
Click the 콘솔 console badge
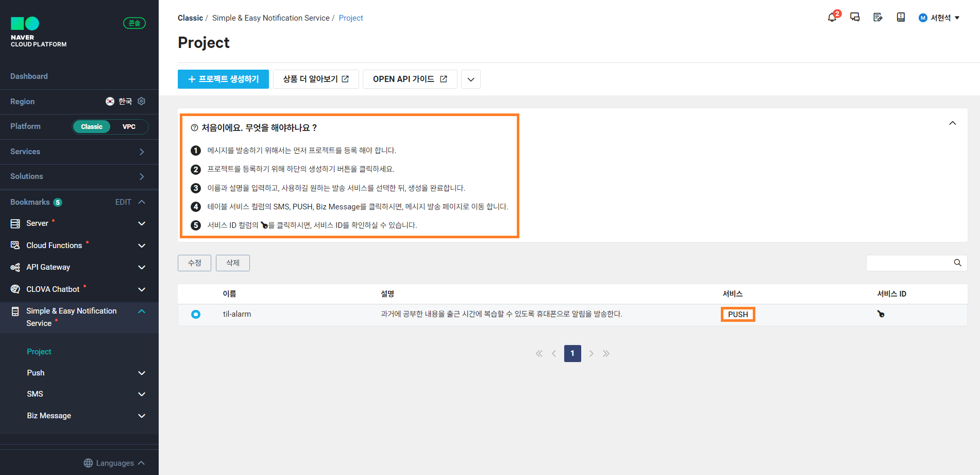(134, 23)
